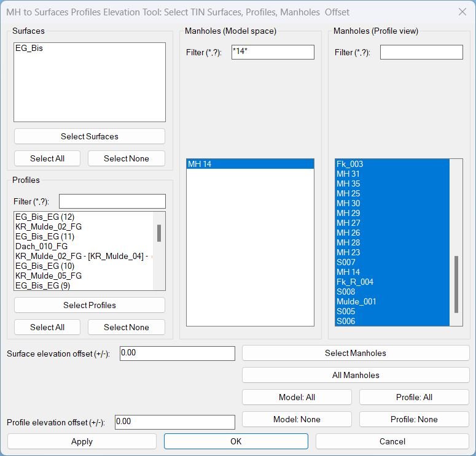Select MH 25 in Profile view list
Image resolution: width=476 pixels, height=456 pixels.
pyautogui.click(x=392, y=193)
